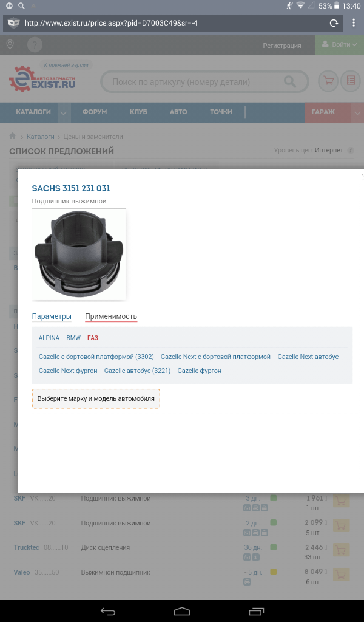Open the ФОРУМ menu item
The image size is (364, 622).
tap(95, 112)
